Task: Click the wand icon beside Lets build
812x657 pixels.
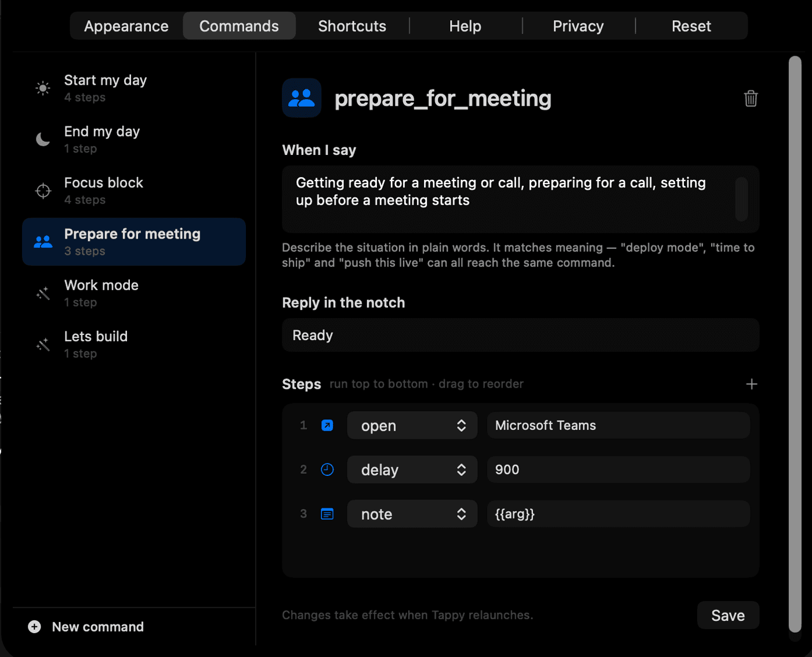Action: (x=43, y=345)
